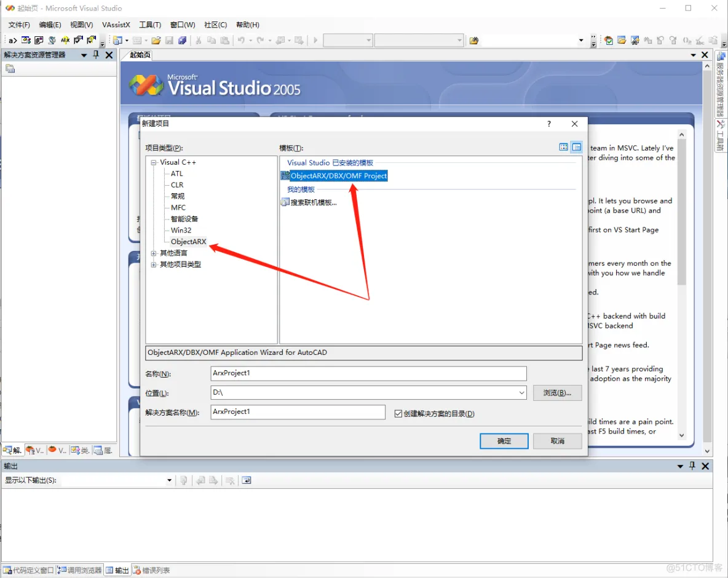Select ObjectARX in project types tree

[x=189, y=242]
